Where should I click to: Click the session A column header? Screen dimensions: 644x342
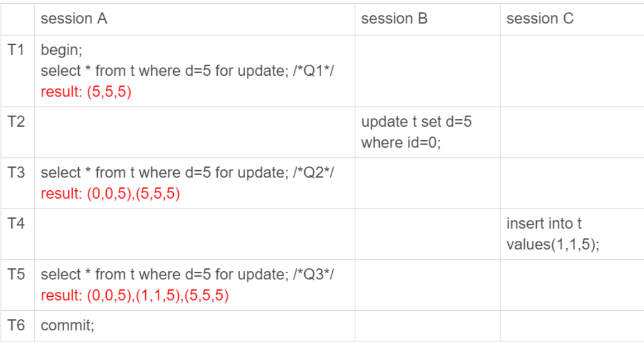pos(74,19)
